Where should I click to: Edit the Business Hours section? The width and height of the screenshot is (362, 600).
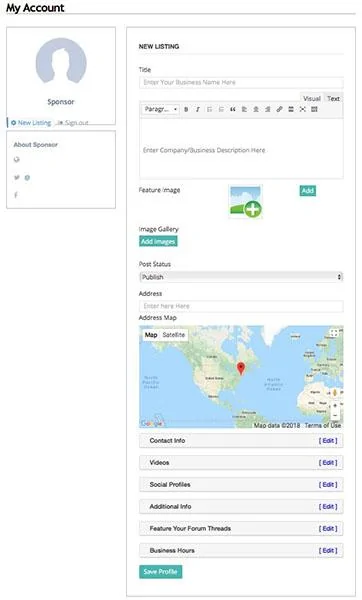[x=328, y=551]
